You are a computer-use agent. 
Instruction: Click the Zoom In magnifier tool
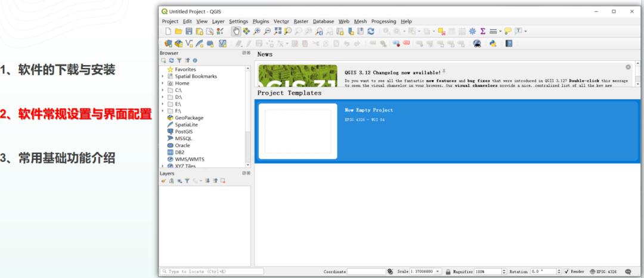tap(256, 31)
